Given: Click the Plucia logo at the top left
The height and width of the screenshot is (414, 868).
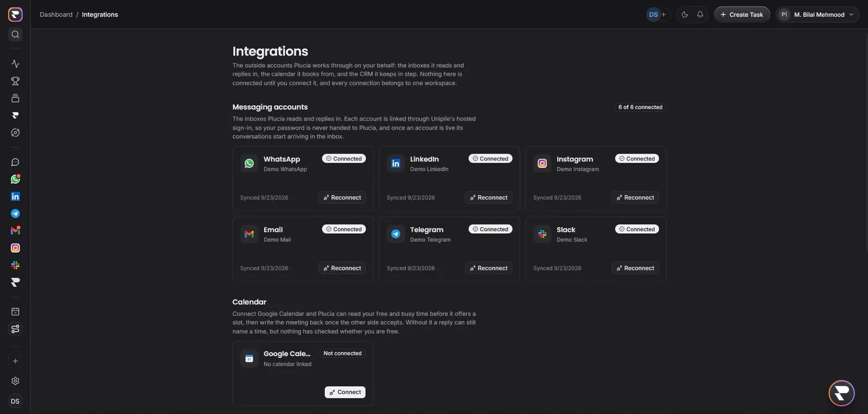Looking at the screenshot, I should 15,14.
